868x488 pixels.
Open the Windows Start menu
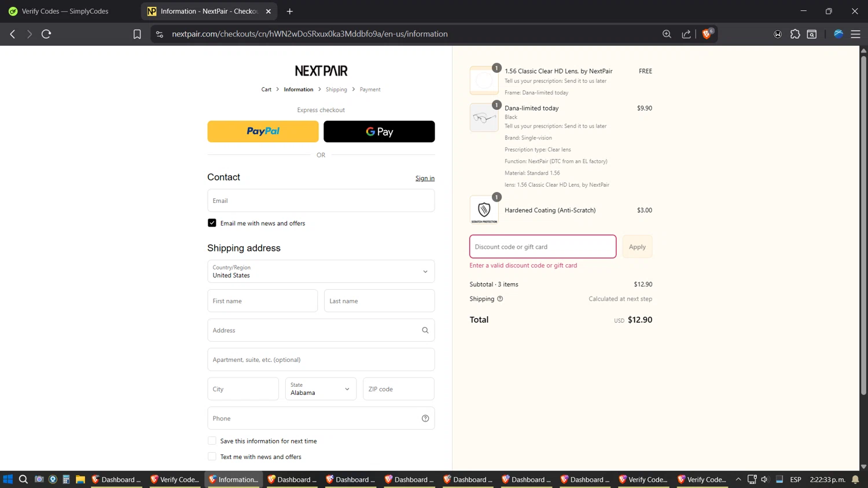pos(8,479)
